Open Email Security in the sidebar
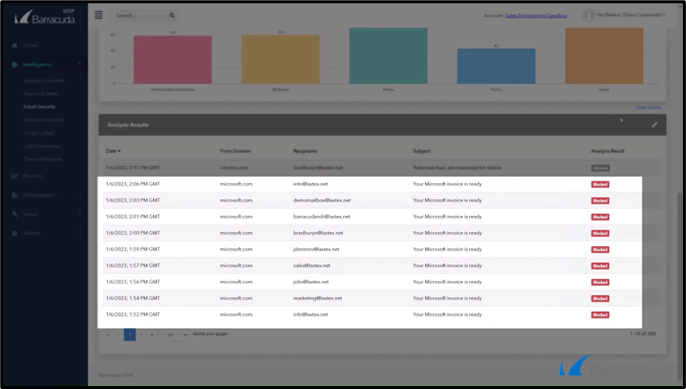Screen dimensions: 686x389 39,107
